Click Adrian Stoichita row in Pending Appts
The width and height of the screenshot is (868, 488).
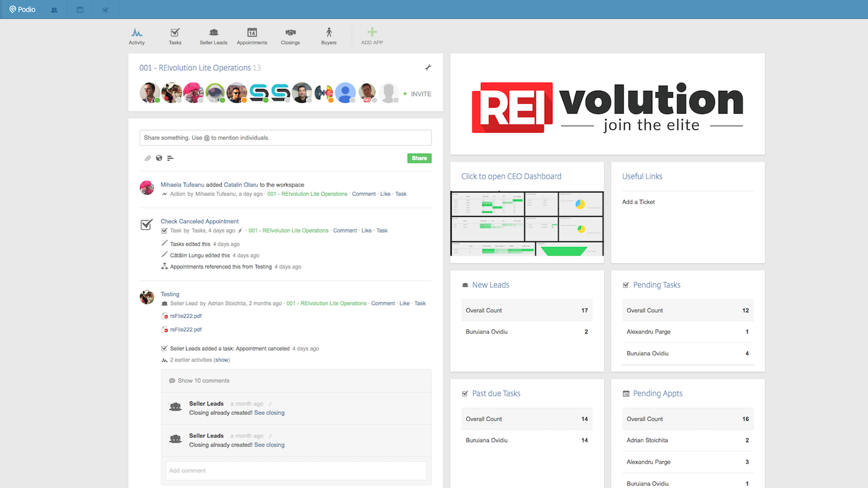click(688, 440)
